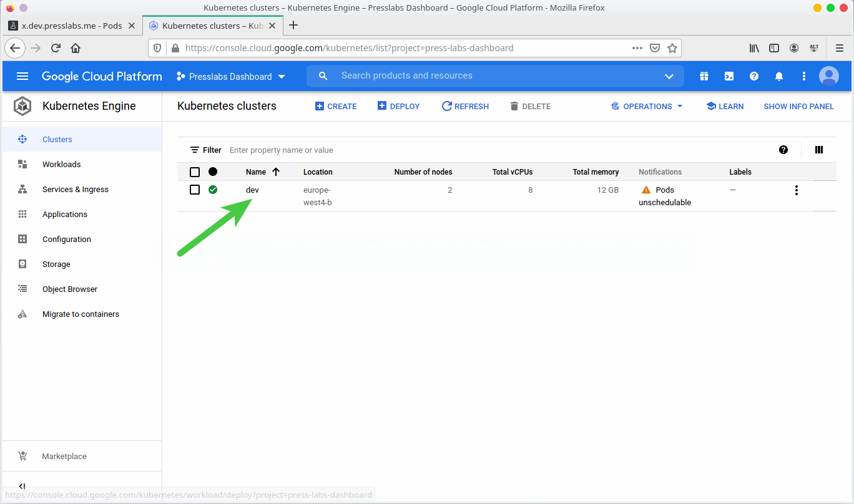Select all clusters checkbox in header
Screen dimensions: 854x504
coord(195,172)
